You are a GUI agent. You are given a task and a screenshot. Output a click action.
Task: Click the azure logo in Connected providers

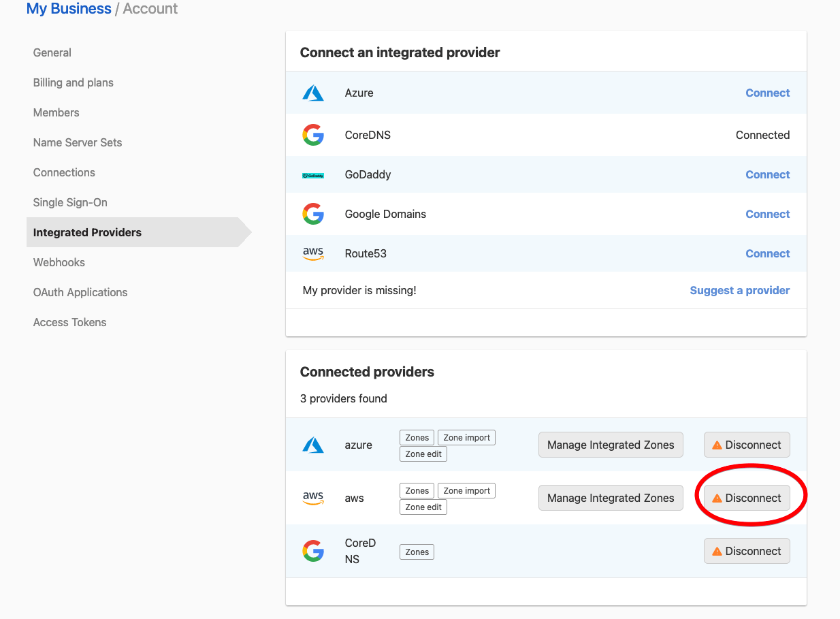pyautogui.click(x=313, y=445)
